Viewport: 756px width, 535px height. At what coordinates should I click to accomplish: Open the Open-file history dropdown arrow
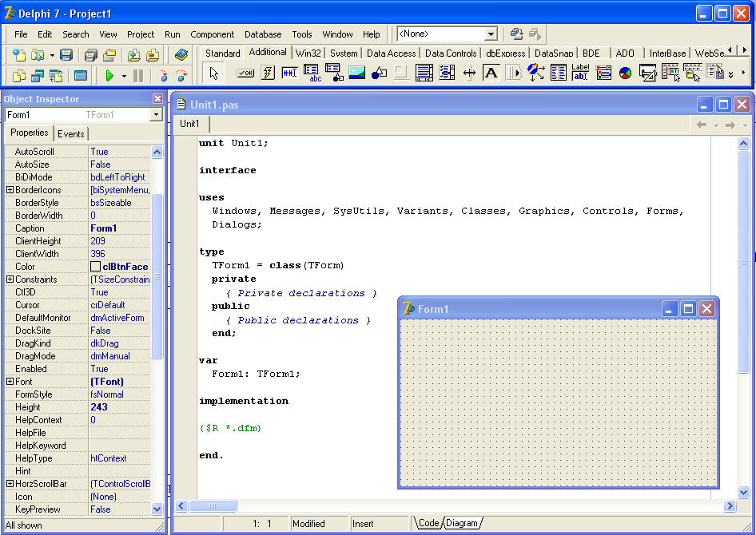52,55
